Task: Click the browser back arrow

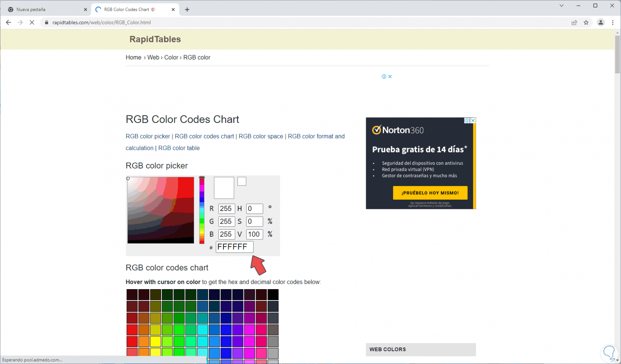Action: point(8,23)
